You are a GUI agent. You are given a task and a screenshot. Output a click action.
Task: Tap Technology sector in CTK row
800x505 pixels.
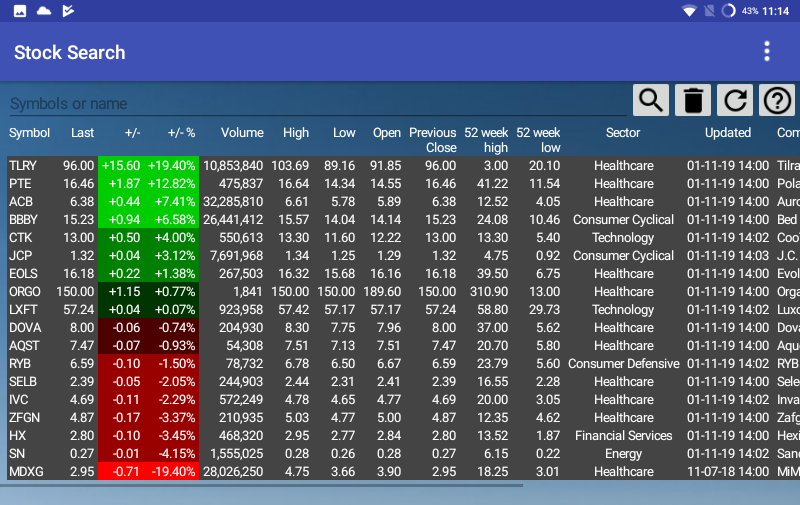click(x=623, y=238)
